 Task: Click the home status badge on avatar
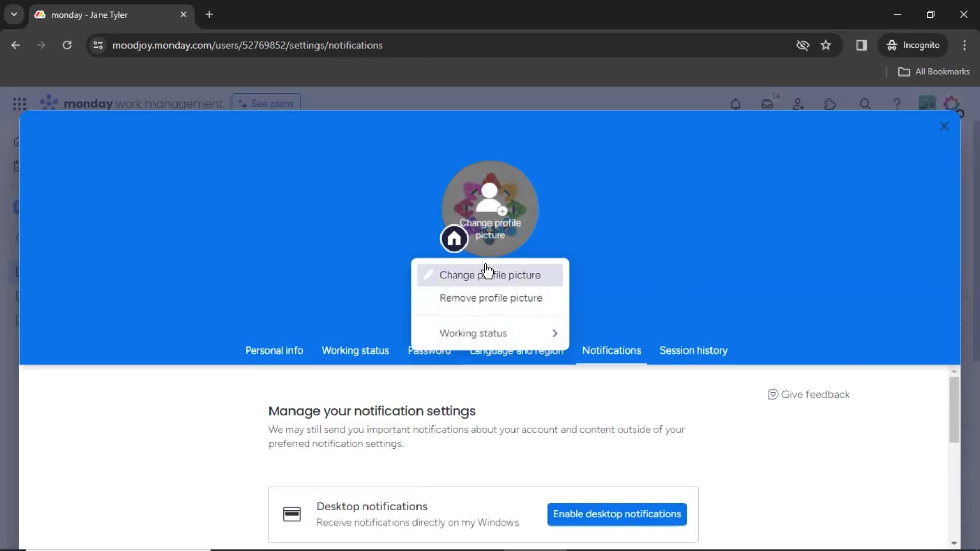tap(454, 239)
